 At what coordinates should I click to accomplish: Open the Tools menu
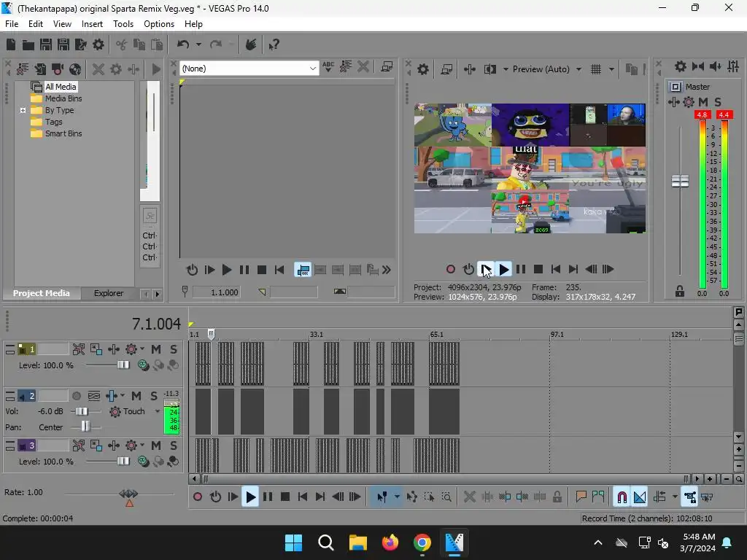click(123, 24)
